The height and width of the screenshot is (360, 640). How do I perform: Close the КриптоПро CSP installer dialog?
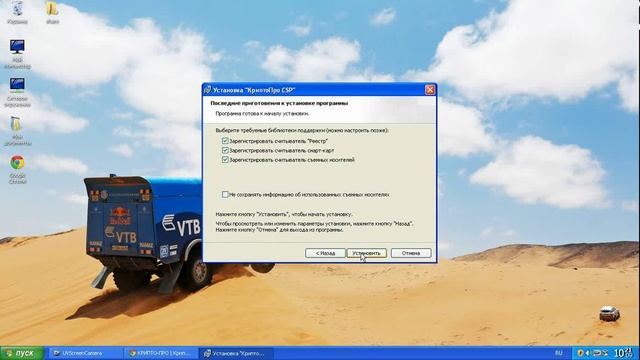(x=430, y=90)
